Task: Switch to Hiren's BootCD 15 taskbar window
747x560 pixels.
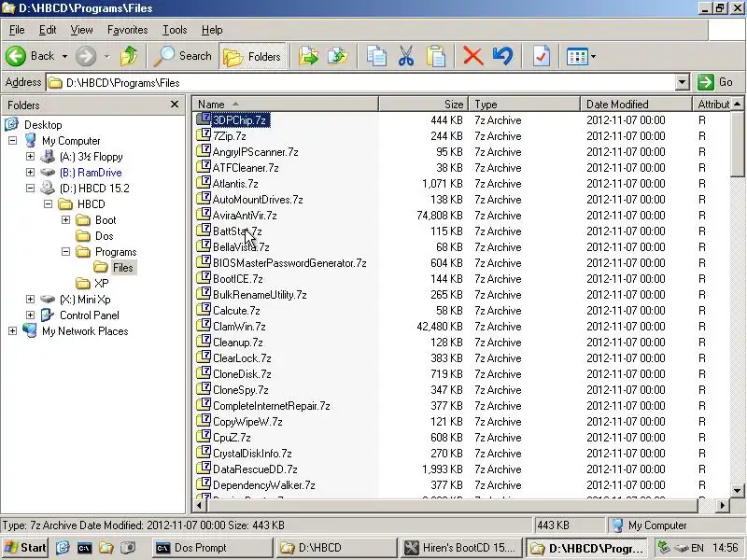Action: 460,548
